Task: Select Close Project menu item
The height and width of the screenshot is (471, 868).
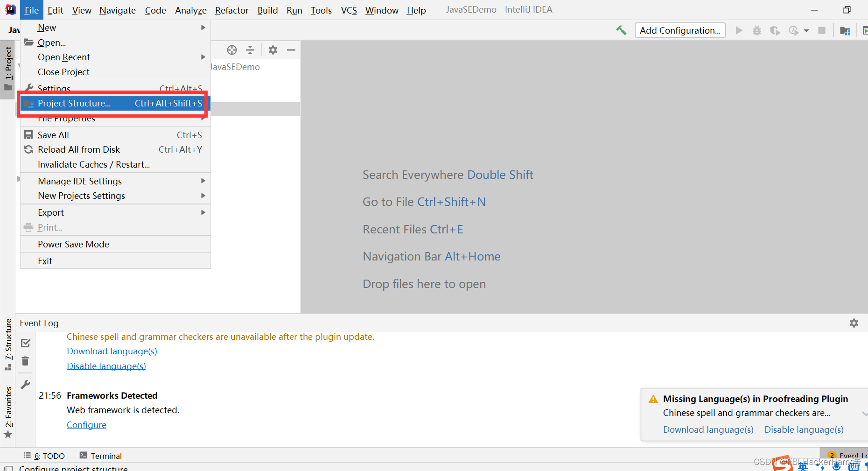Action: click(x=115, y=72)
